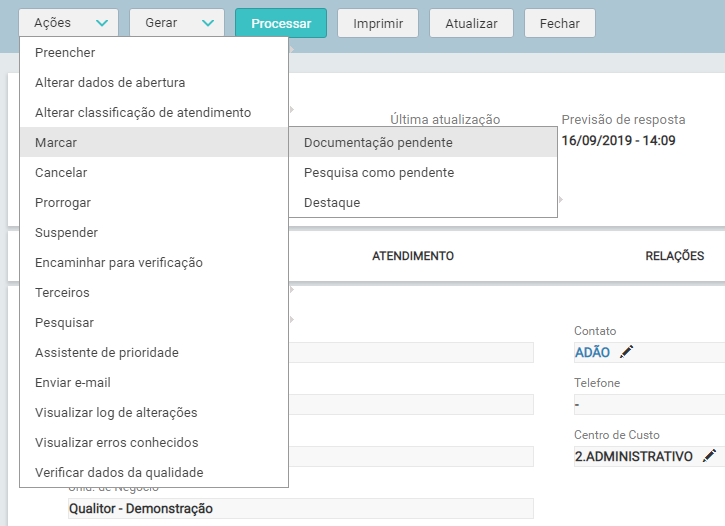Choose Visualizar log de alterações

(154, 412)
